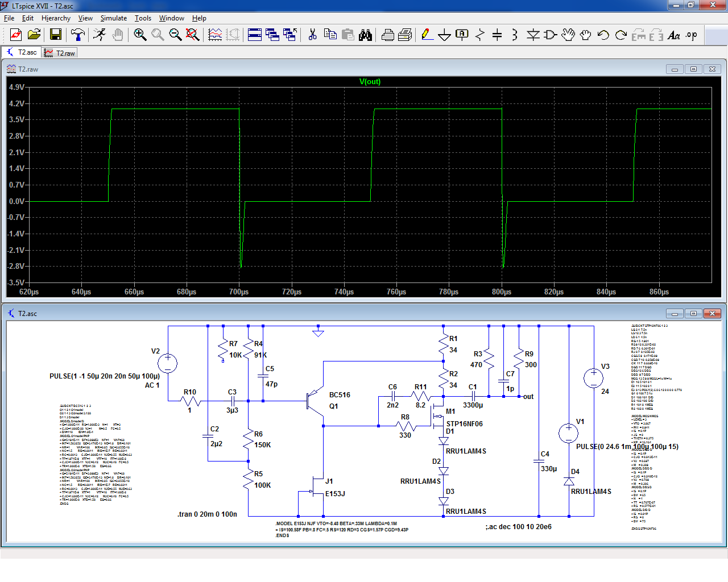The height and width of the screenshot is (582, 728).
Task: Click the V(out) trace label
Action: (370, 81)
